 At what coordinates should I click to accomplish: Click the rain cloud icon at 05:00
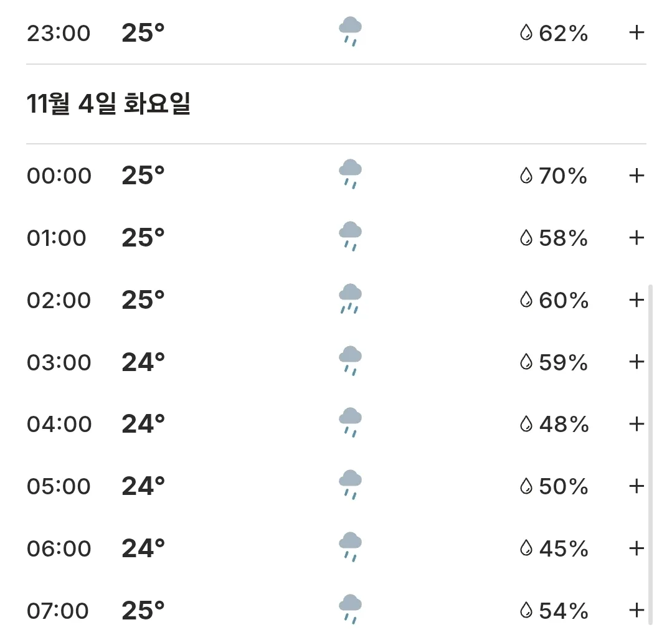click(350, 484)
